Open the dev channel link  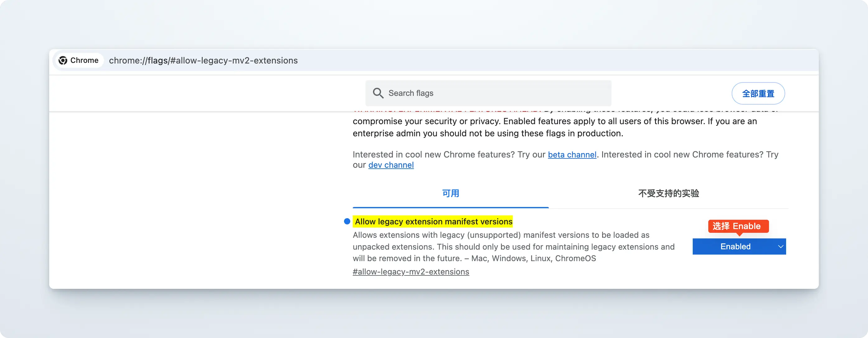[391, 165]
